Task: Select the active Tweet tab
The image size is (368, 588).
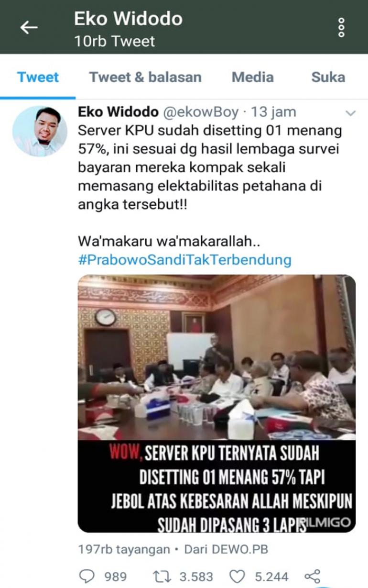Action: point(38,77)
